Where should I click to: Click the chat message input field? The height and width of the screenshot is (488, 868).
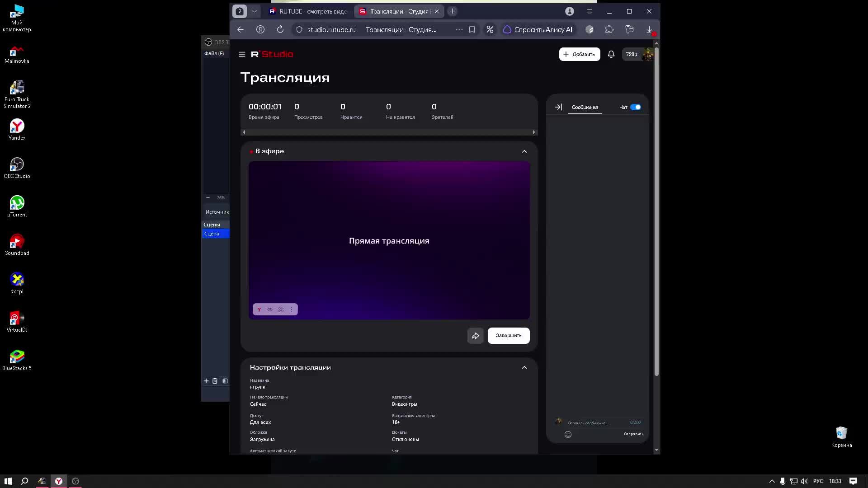[x=597, y=423]
